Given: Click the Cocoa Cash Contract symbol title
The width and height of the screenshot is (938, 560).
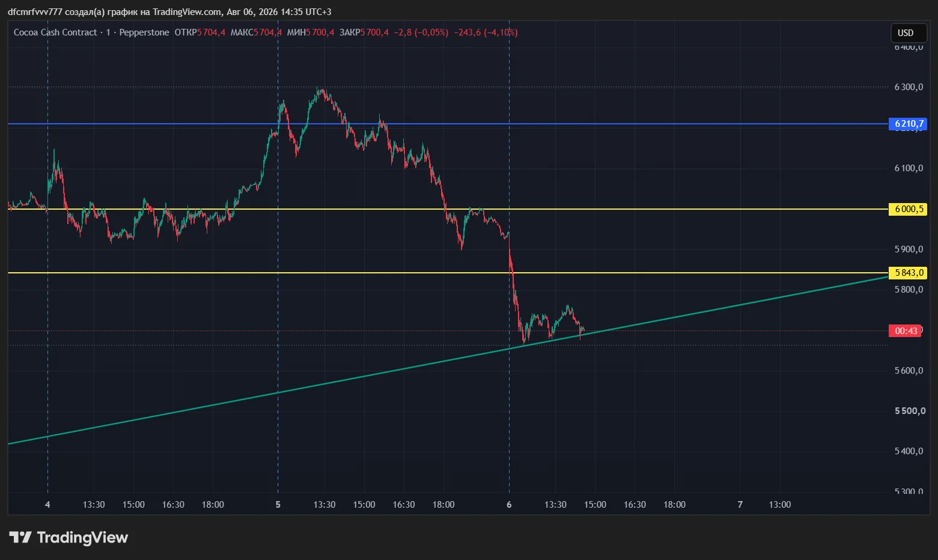Looking at the screenshot, I should 55,32.
